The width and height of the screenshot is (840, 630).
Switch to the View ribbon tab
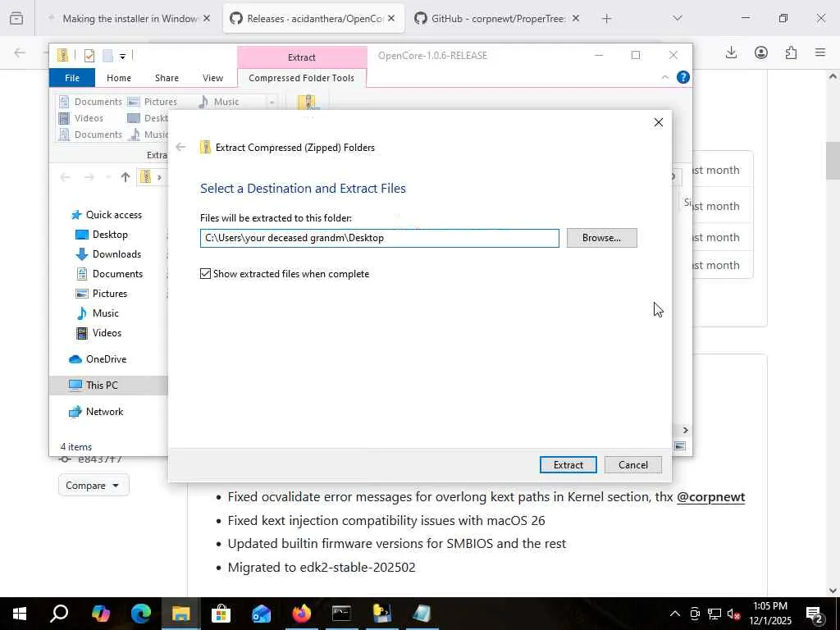[x=212, y=78]
